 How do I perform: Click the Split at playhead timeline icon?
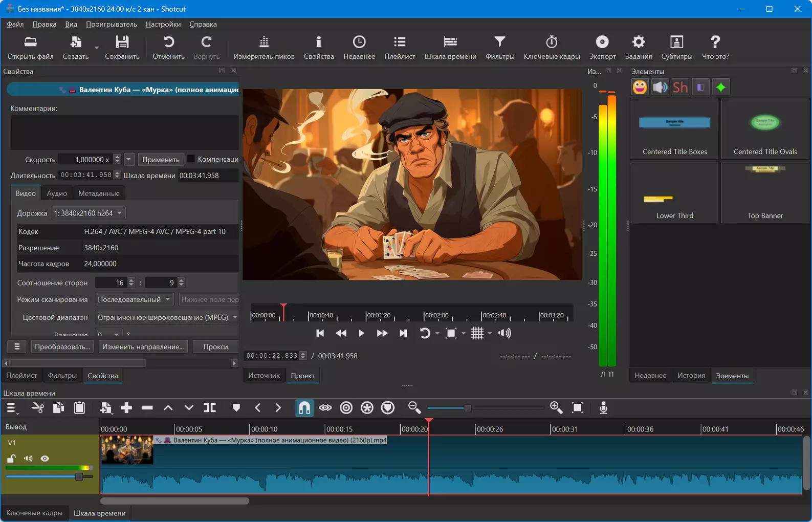210,408
